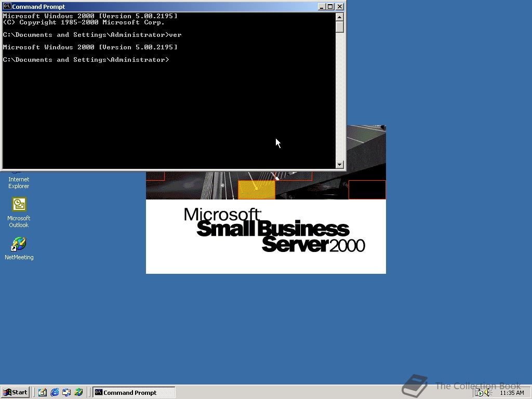Click the last empty Administrator> prompt line
Screen dimensions: 532x399
[x=86, y=60]
